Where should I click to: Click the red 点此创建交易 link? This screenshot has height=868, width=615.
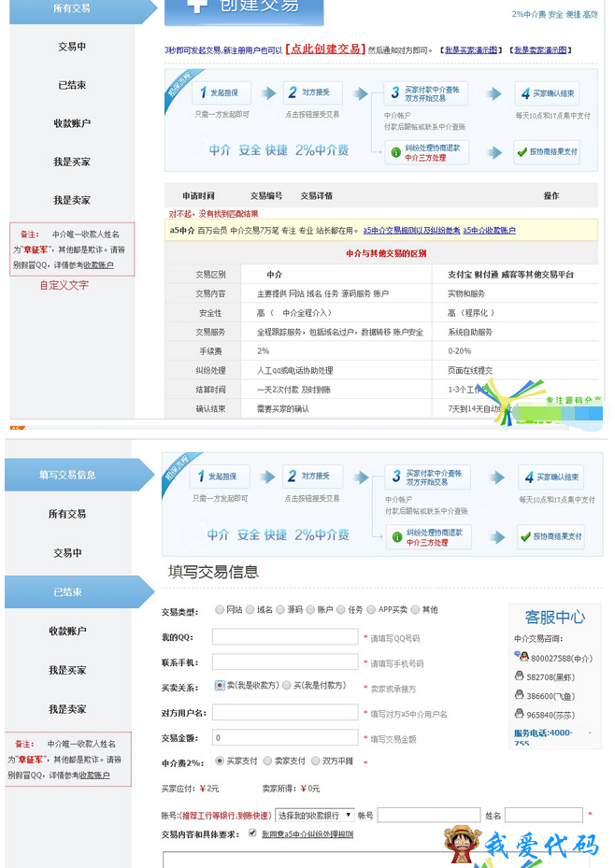coord(325,49)
